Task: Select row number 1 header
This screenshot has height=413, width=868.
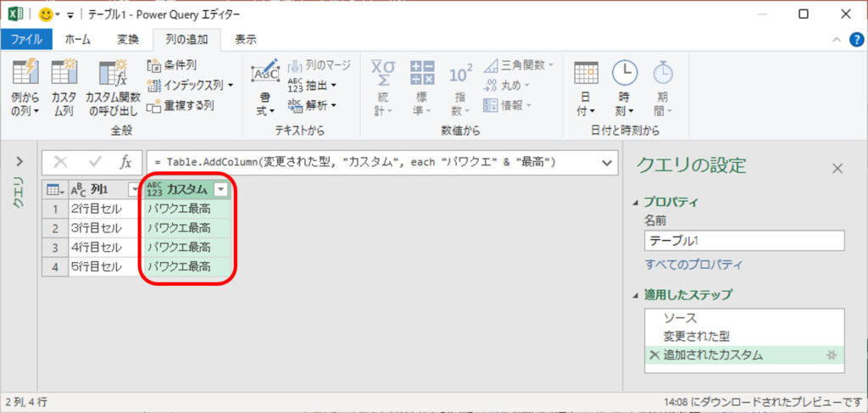Action: click(55, 209)
